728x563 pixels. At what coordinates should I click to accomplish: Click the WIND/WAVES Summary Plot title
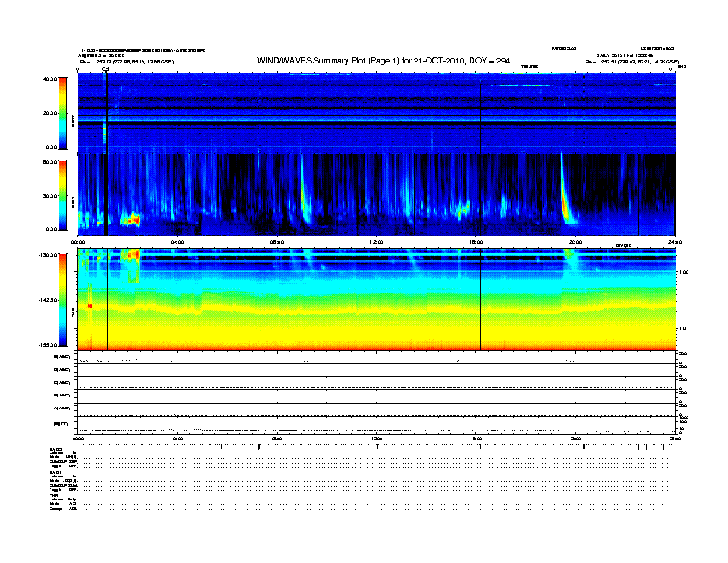point(383,61)
